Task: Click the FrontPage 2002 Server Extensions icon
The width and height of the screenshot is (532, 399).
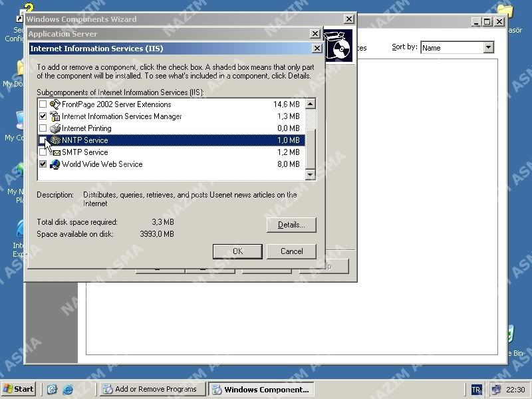Action: click(x=55, y=104)
